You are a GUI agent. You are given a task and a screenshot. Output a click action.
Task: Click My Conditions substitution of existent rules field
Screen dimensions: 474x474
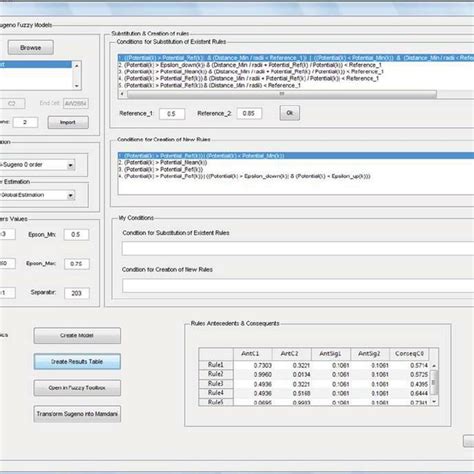[298, 249]
